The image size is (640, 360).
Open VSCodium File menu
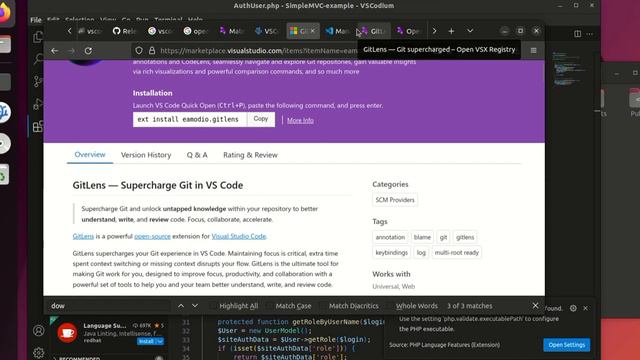36,20
